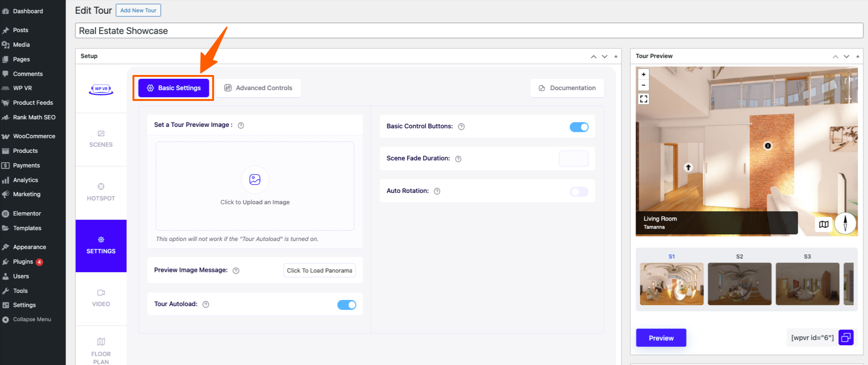Click the image upload icon

[255, 180]
